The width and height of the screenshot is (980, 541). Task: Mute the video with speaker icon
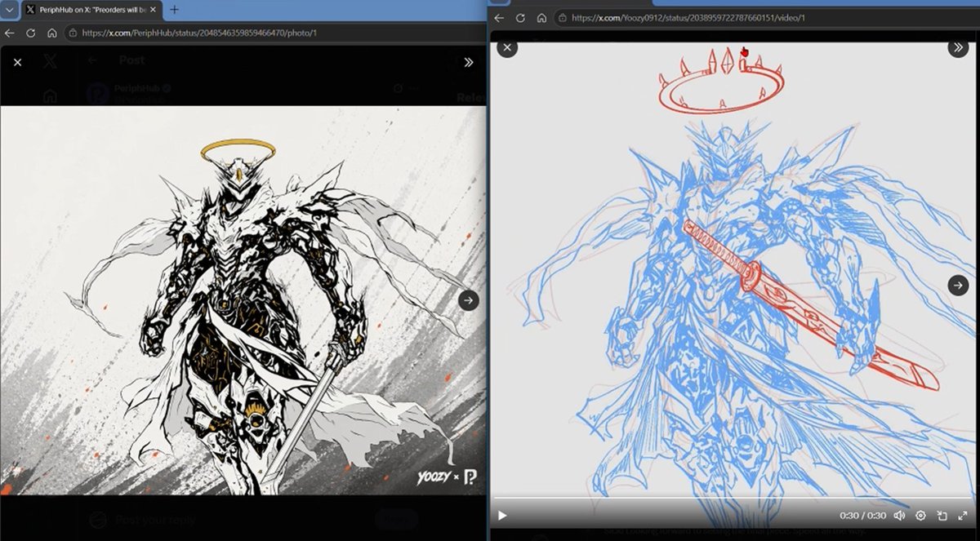(899, 516)
